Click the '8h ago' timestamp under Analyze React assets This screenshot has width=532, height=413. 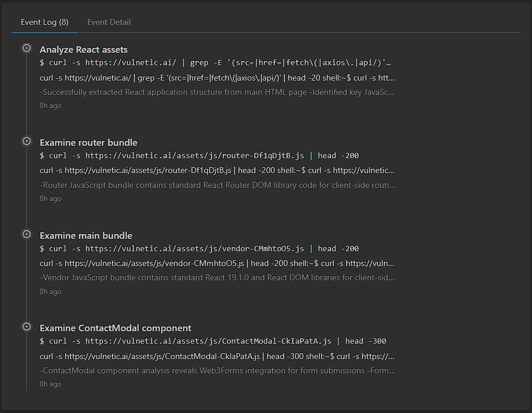pos(50,105)
